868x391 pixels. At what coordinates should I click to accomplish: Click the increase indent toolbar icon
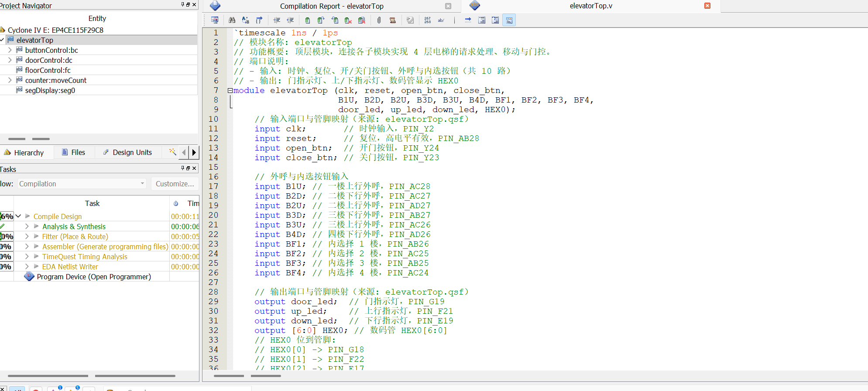(x=277, y=20)
